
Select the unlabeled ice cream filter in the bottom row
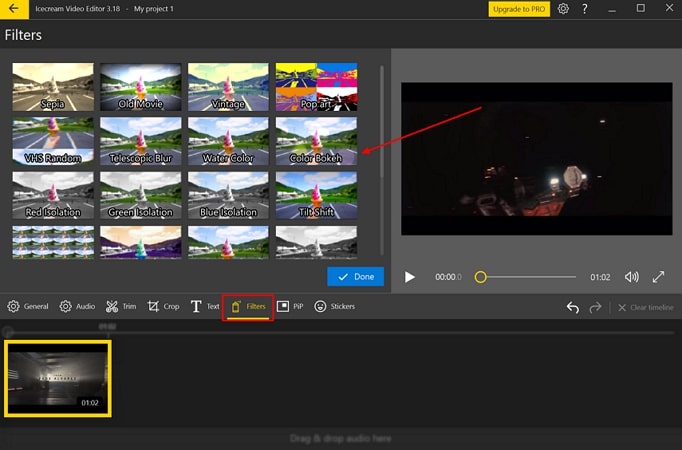tap(228, 242)
